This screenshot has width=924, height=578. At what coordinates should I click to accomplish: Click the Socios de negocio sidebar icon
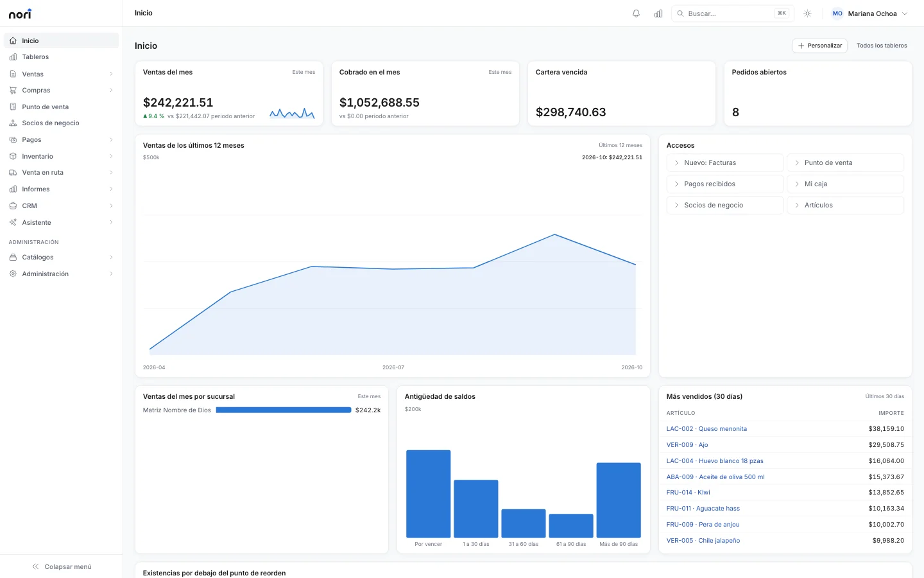[13, 123]
